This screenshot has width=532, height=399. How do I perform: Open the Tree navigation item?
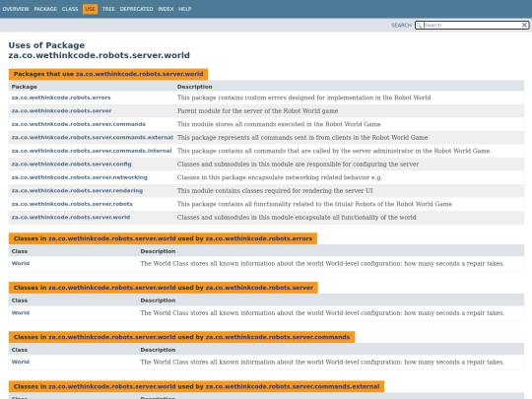108,9
